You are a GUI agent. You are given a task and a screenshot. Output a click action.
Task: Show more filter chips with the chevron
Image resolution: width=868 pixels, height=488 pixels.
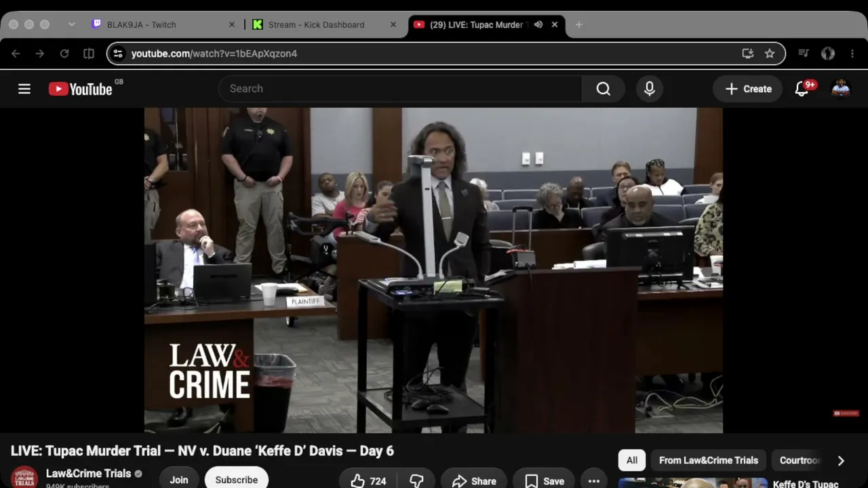(841, 460)
